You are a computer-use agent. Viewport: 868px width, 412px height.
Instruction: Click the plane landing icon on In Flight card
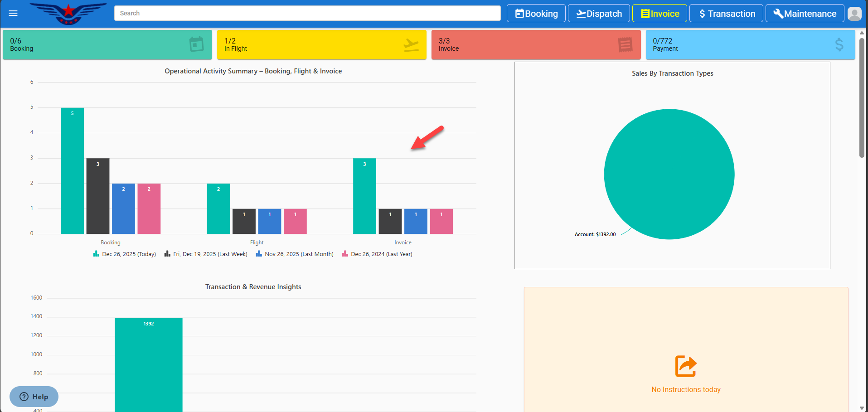click(x=411, y=45)
